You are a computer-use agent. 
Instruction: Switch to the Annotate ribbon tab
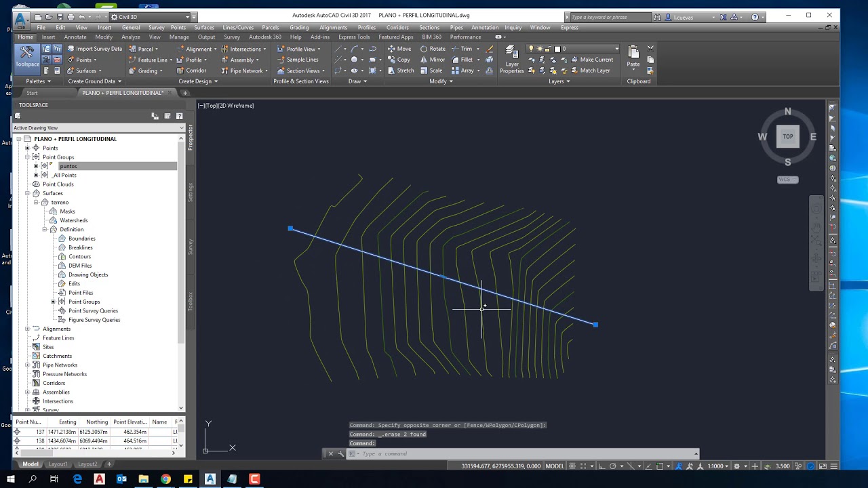pos(75,37)
